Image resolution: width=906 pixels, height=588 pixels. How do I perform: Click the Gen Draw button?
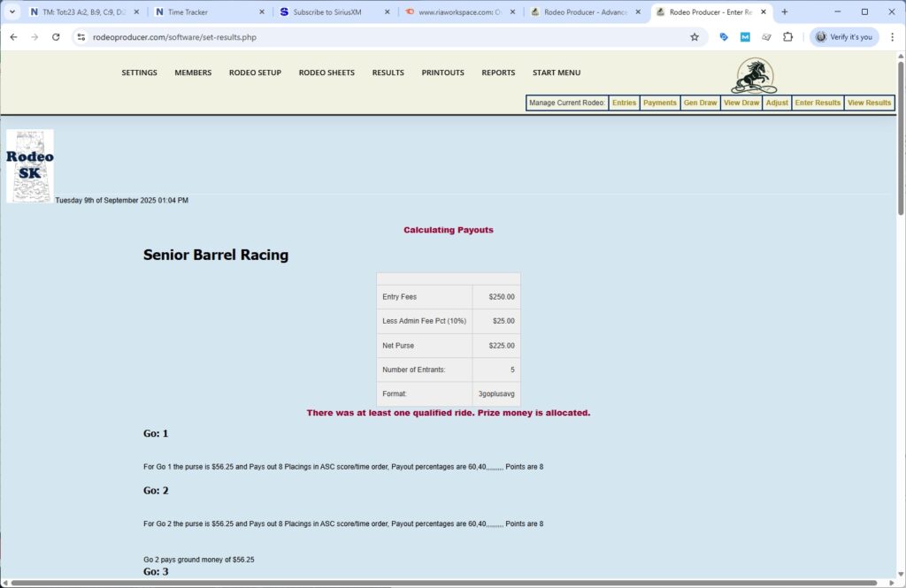tap(700, 103)
